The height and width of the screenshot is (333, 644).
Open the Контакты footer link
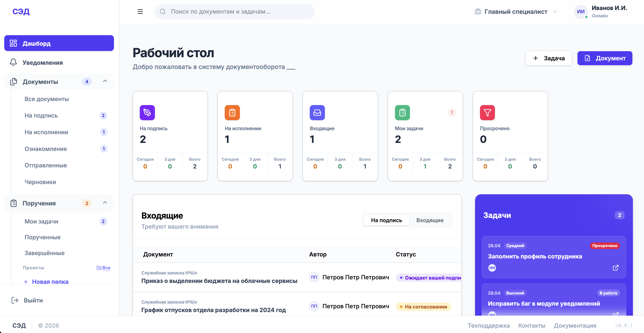[x=531, y=325]
